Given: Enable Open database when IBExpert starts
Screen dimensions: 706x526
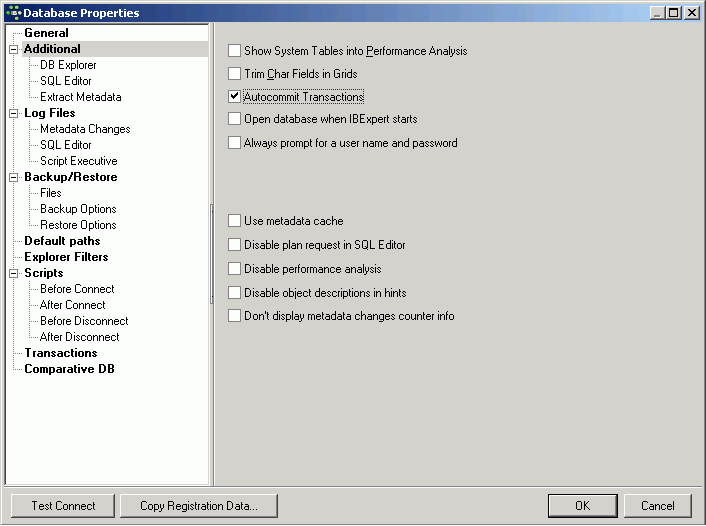Looking at the screenshot, I should (x=234, y=119).
